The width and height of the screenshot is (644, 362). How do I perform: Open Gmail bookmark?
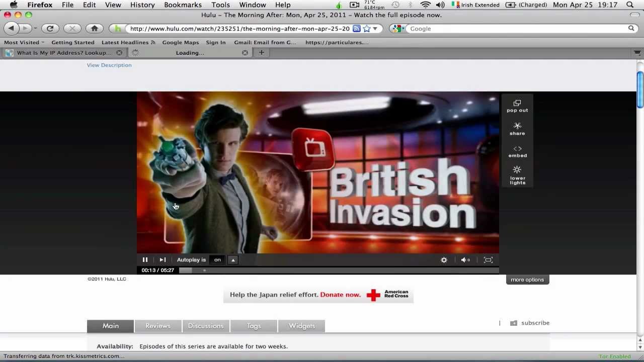click(265, 42)
